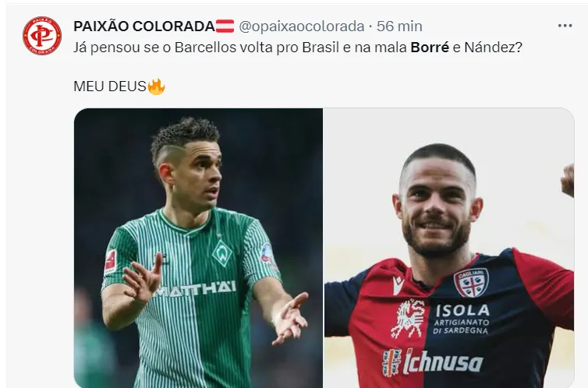Open the left photo with green jersey
Image resolution: width=588 pixels, height=388 pixels.
tap(198, 248)
